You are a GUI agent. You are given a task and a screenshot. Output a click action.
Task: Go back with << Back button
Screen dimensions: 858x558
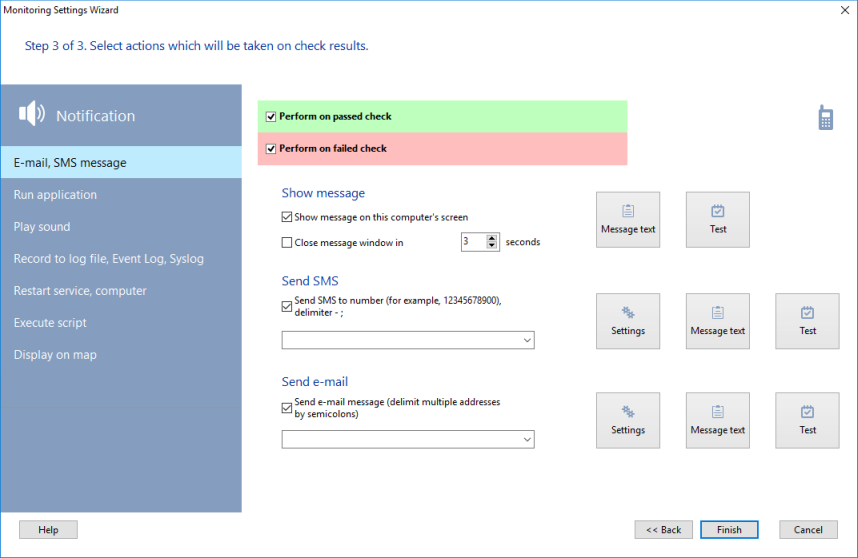663,530
